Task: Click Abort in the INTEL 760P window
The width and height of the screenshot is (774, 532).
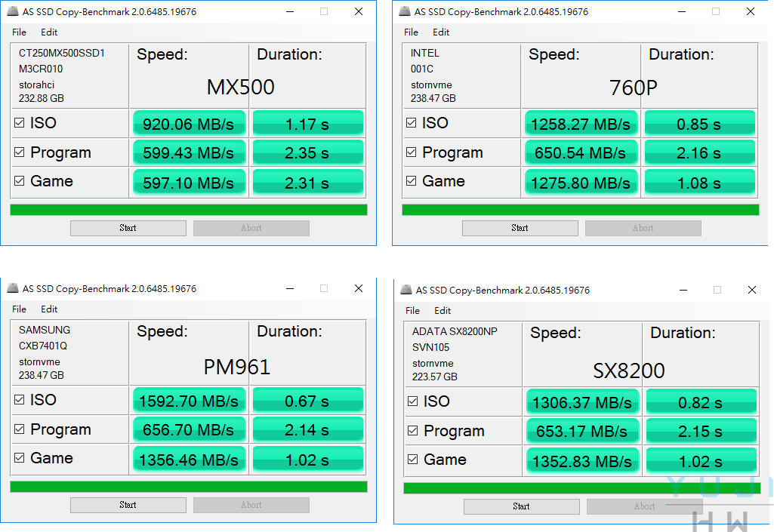Action: (x=643, y=228)
